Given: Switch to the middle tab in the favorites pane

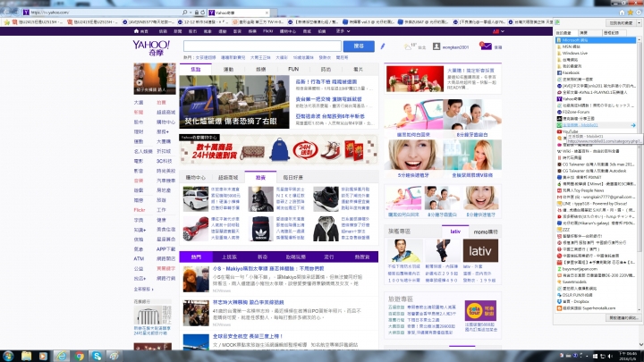Looking at the screenshot, I should pos(589,32).
